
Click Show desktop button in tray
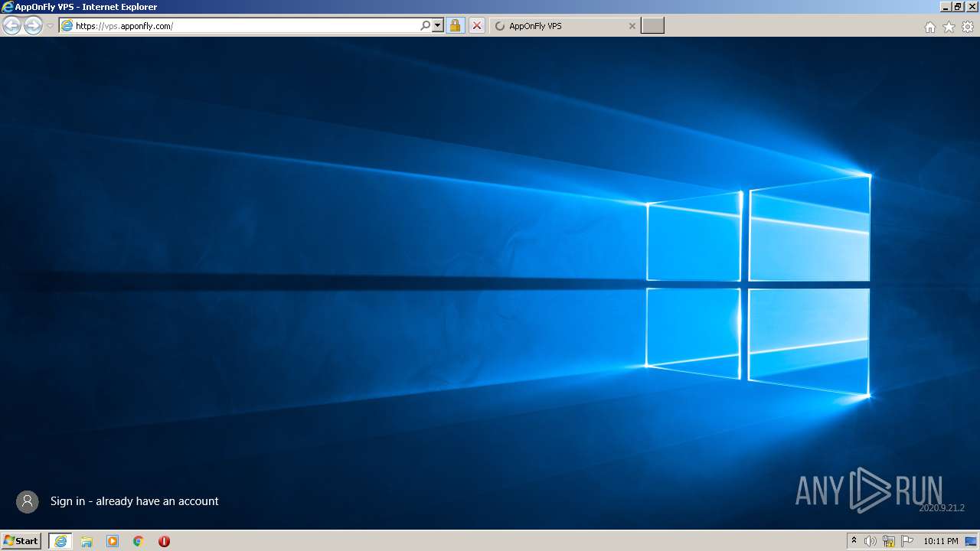click(x=971, y=541)
